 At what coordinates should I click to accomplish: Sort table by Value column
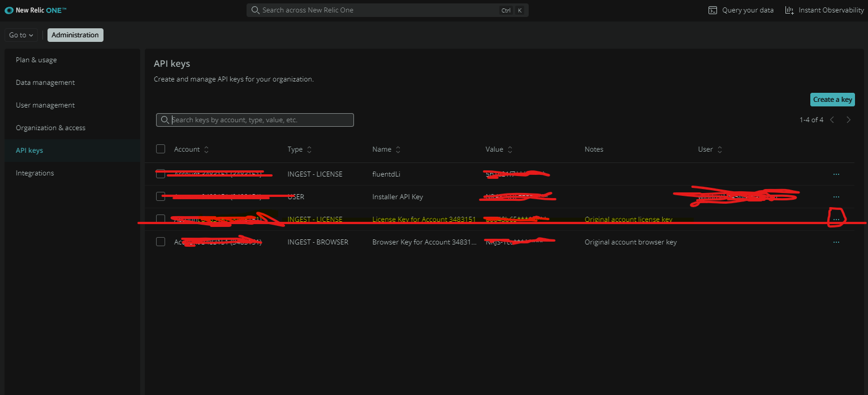coord(499,149)
